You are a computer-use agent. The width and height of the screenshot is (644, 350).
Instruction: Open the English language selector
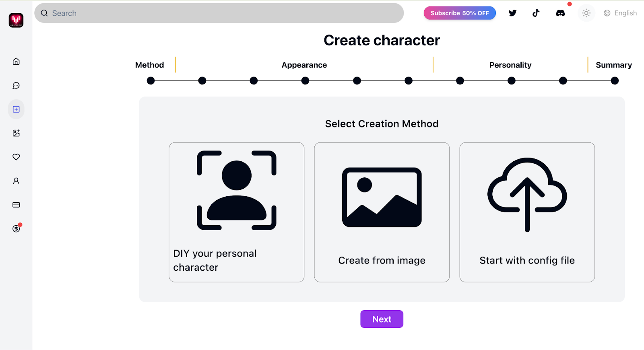coord(620,13)
